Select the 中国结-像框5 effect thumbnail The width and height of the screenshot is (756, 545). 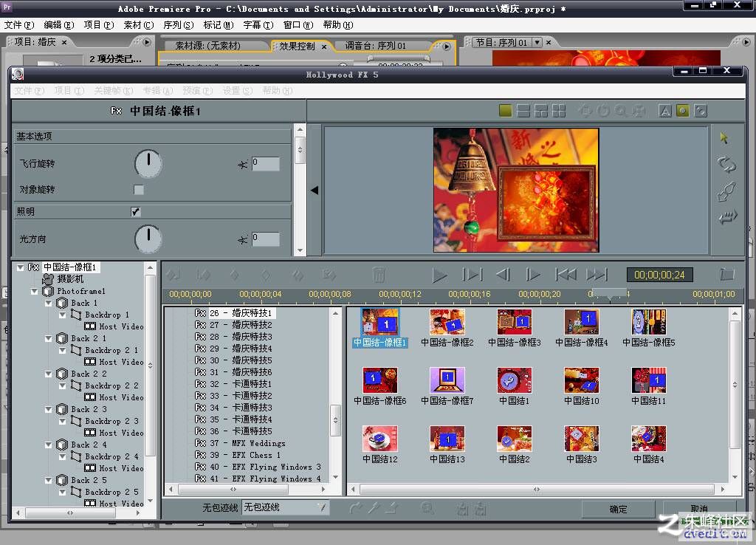click(x=648, y=328)
